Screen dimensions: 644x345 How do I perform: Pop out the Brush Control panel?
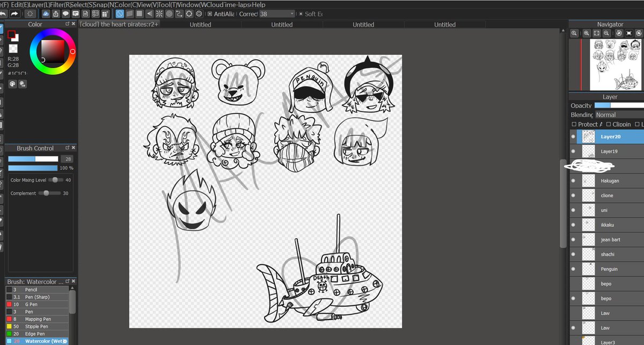pyautogui.click(x=67, y=148)
